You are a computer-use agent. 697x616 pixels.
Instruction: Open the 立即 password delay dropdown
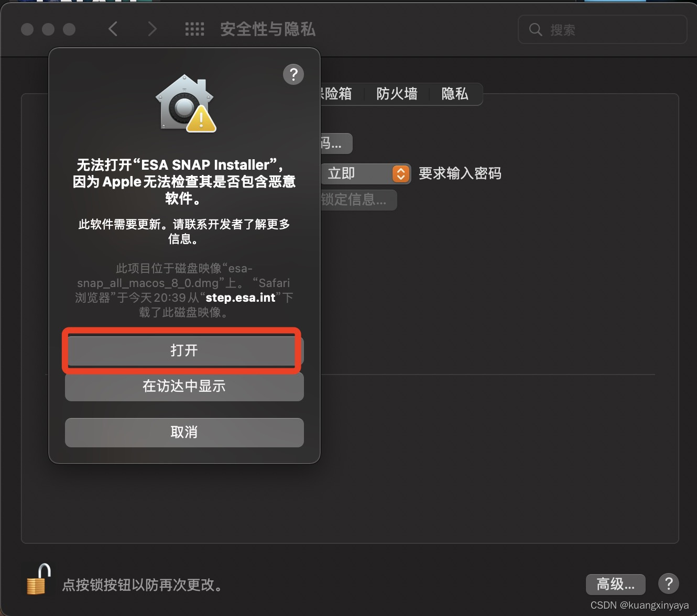coord(366,173)
